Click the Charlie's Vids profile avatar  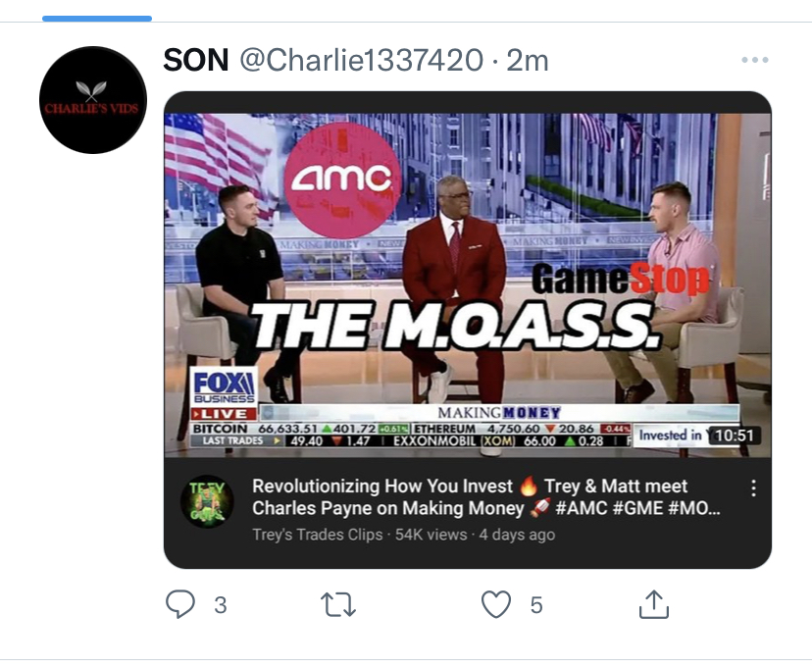coord(93,100)
